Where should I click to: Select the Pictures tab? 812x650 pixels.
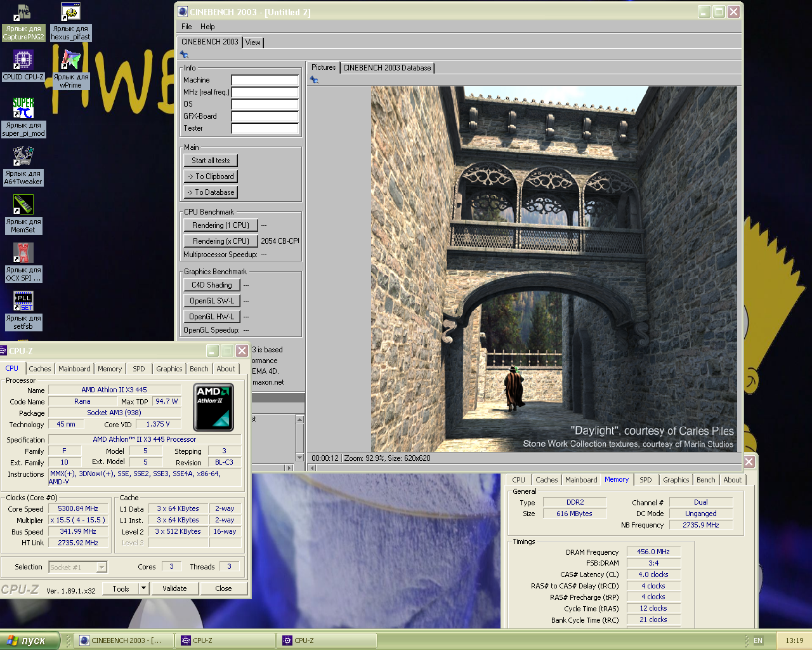tap(324, 67)
